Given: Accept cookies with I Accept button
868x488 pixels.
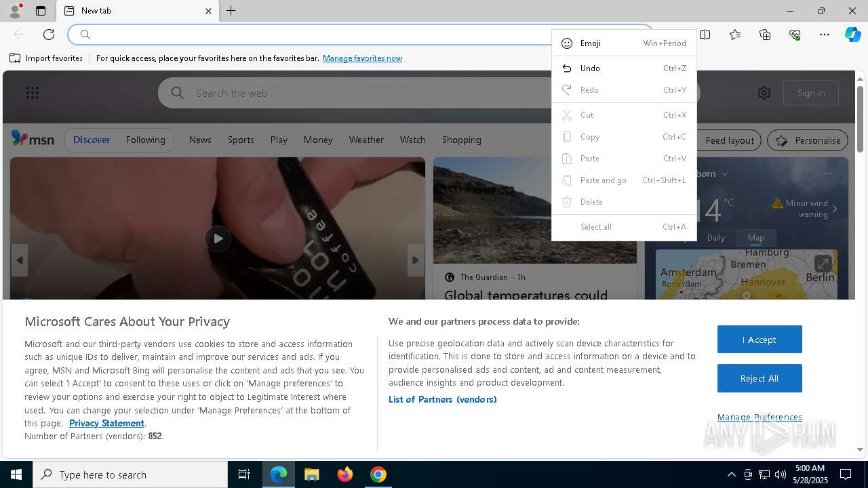Looking at the screenshot, I should [x=759, y=340].
